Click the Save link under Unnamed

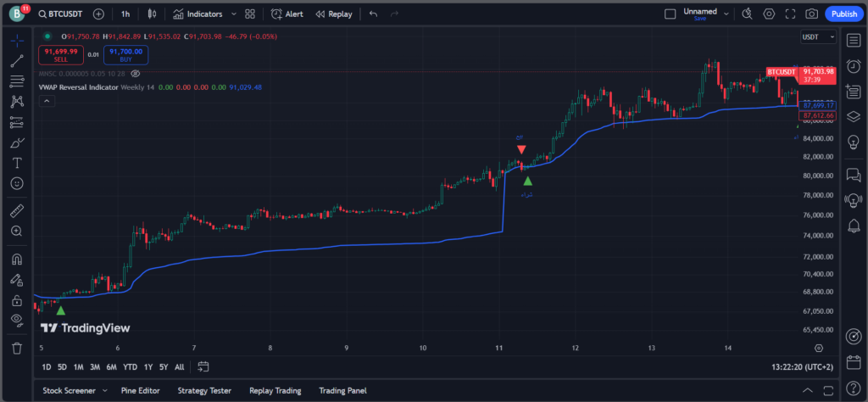[x=699, y=19]
